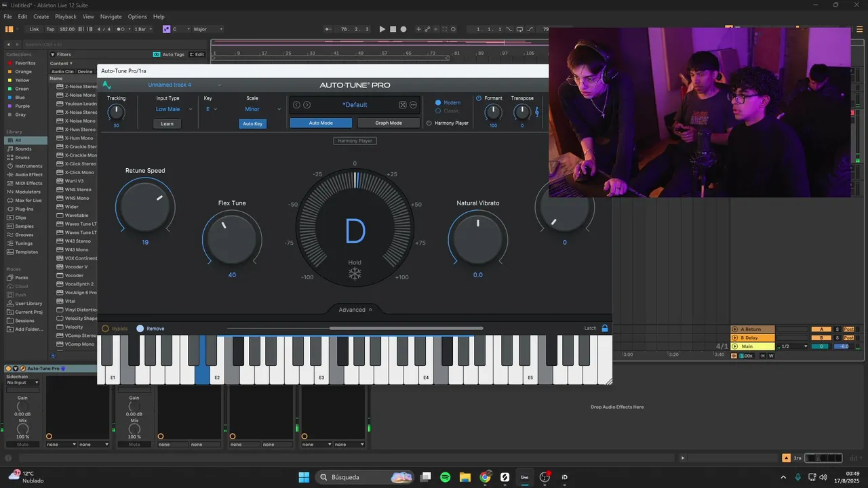Select the Instruments category in browser
The width and height of the screenshot is (868, 488).
(28, 165)
